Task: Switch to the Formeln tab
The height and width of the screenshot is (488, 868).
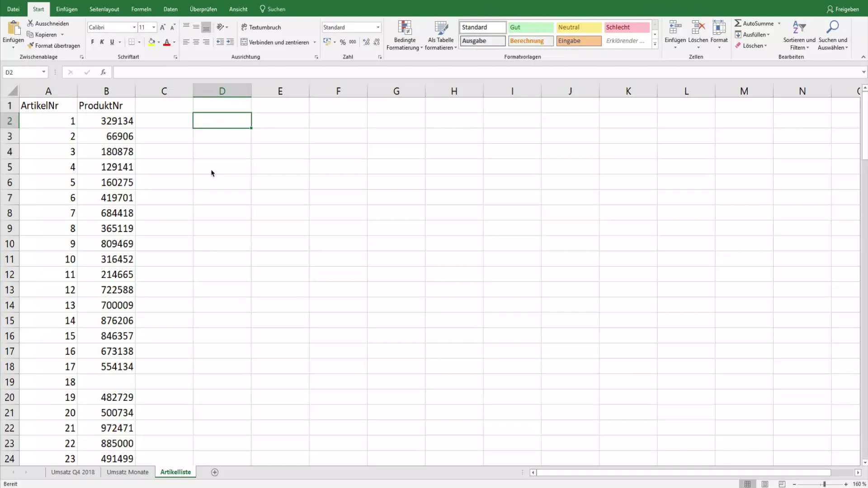Action: pos(141,9)
